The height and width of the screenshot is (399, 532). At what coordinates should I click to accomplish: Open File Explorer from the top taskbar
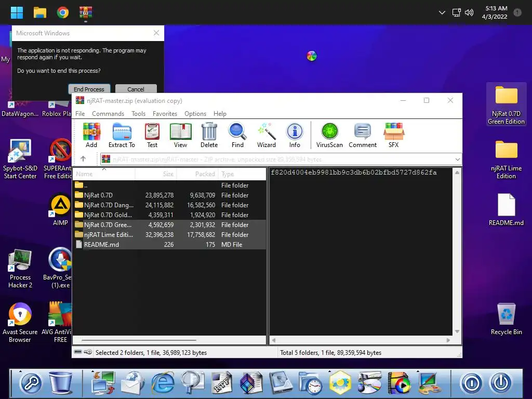tap(39, 12)
